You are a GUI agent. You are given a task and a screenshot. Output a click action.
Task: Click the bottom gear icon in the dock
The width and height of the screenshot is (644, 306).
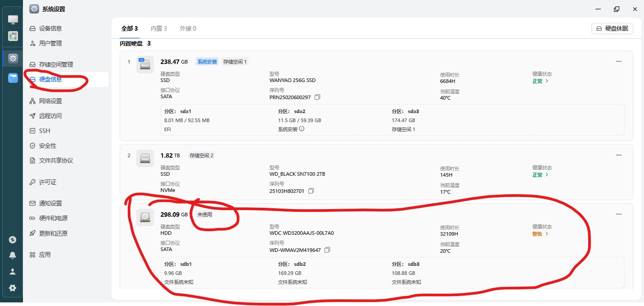point(13,288)
